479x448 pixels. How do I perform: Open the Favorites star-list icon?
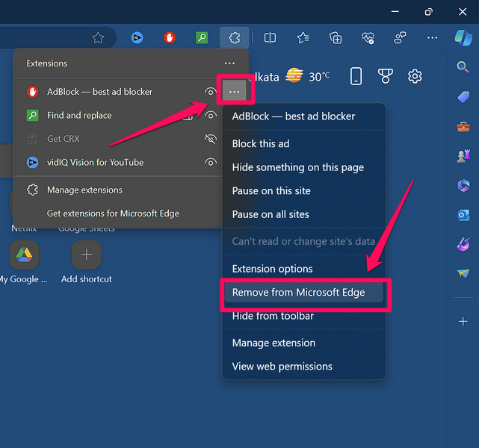coord(303,37)
